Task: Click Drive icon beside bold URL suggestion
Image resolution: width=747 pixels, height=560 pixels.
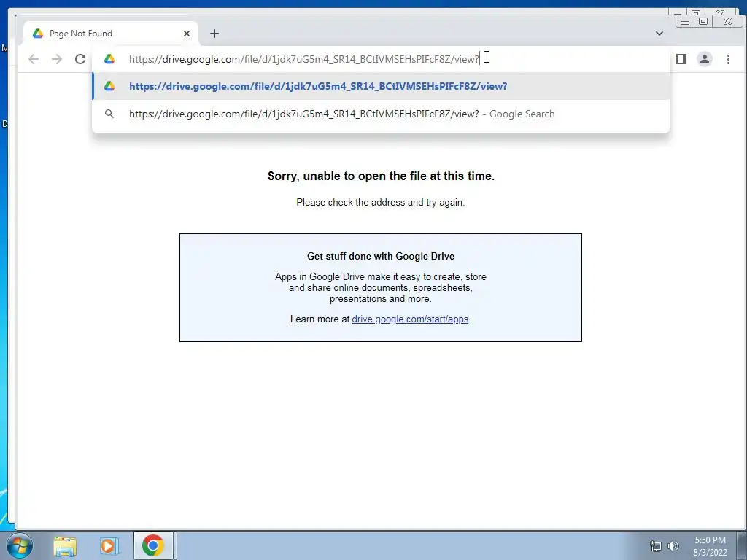Action: pyautogui.click(x=109, y=86)
